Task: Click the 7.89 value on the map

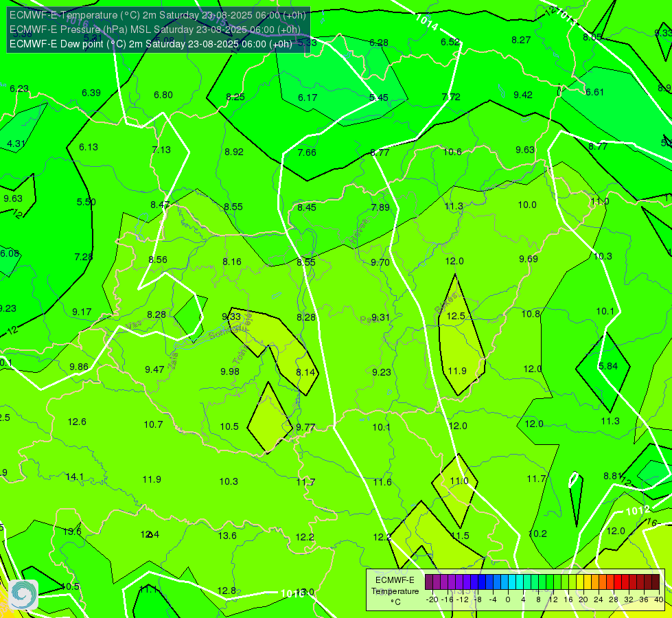Action: point(380,207)
